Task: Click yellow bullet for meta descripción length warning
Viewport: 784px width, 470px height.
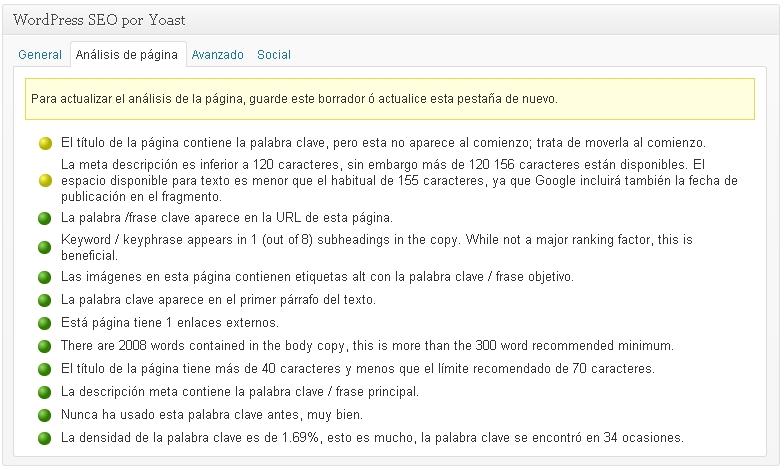Action: tap(45, 181)
